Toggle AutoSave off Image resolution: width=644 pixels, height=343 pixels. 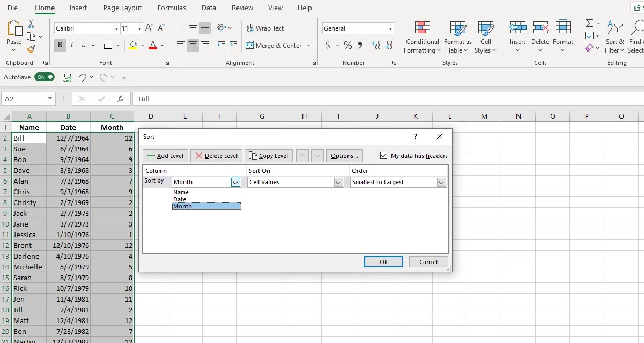click(x=45, y=77)
